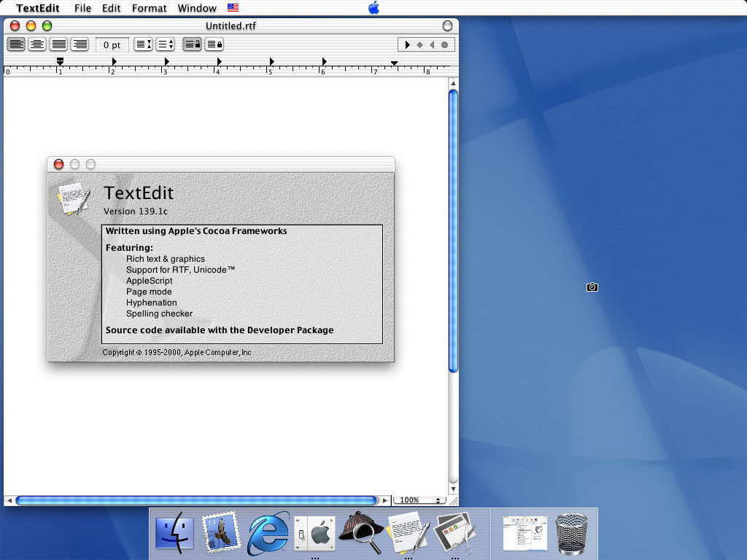747x560 pixels.
Task: Click the indent marker at the 1-inch ruler mark
Action: [x=60, y=61]
